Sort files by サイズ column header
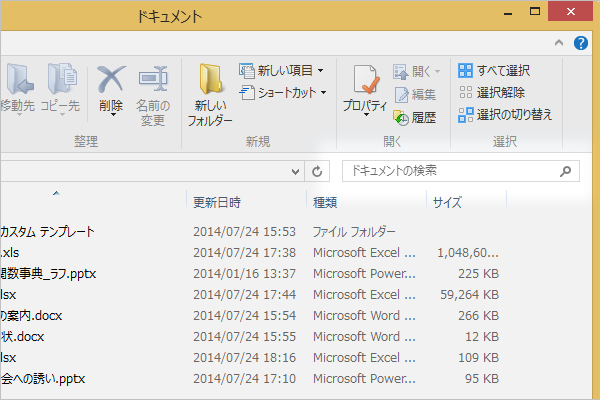 click(x=447, y=202)
